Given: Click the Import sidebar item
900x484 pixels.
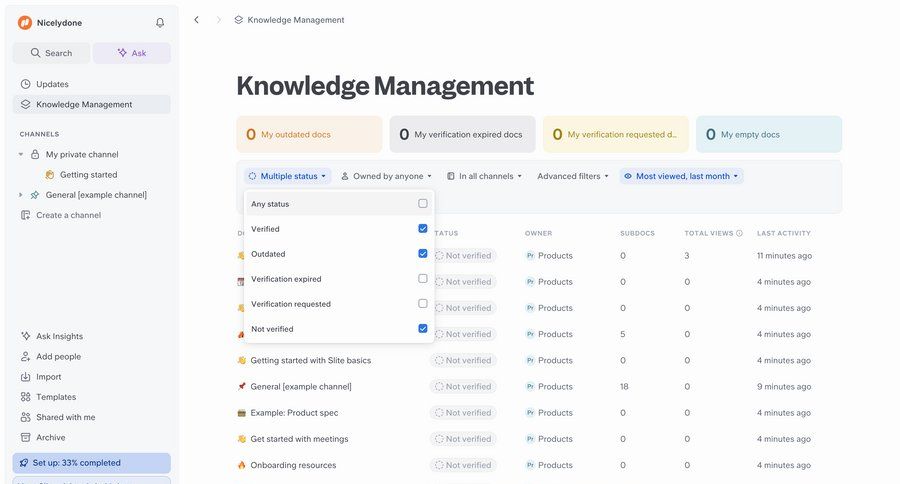Looking at the screenshot, I should point(48,377).
